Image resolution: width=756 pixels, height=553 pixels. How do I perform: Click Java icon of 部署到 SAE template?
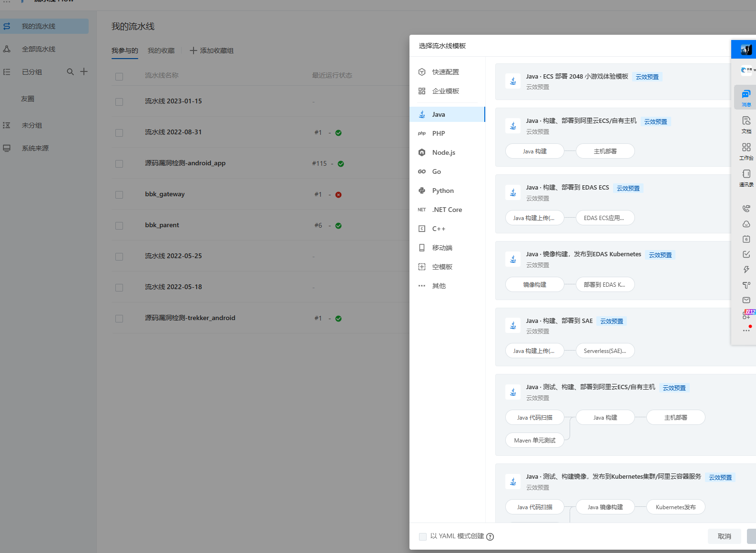(x=513, y=325)
